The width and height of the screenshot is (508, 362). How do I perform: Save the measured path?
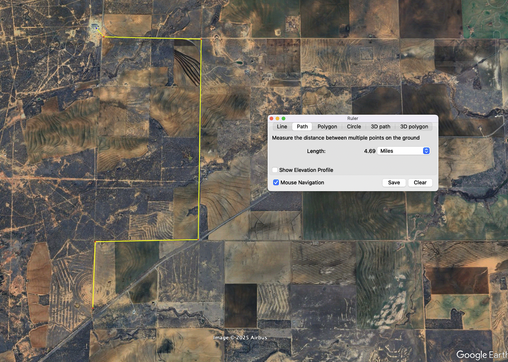(x=394, y=183)
